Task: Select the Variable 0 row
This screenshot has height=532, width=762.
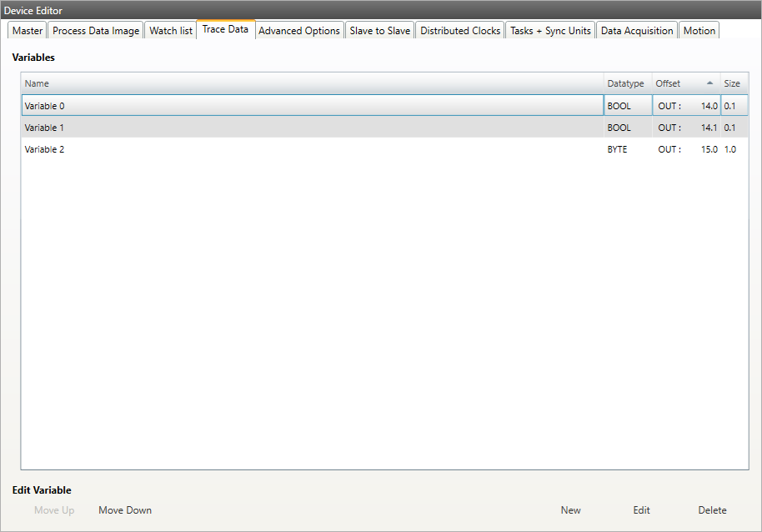Action: click(313, 106)
